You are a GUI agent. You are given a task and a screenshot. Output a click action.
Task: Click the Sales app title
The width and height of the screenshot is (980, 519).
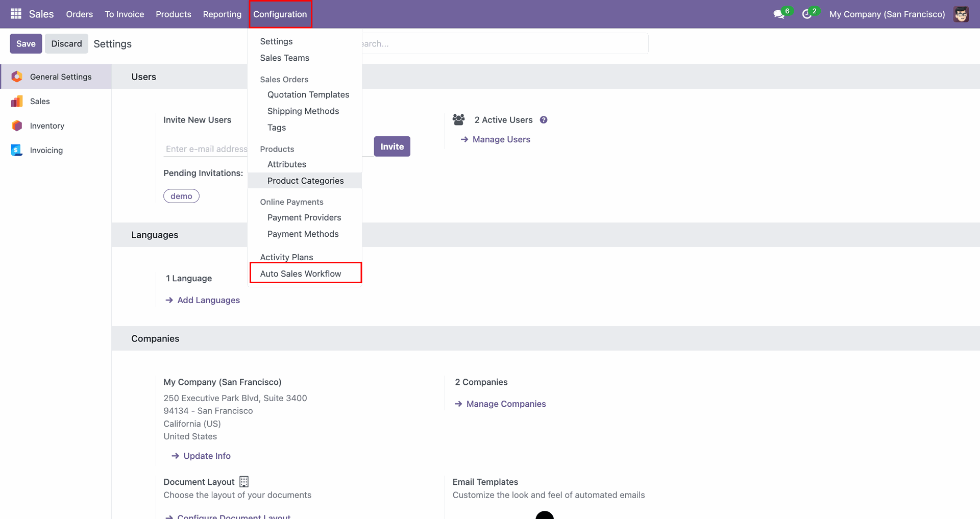tap(41, 14)
